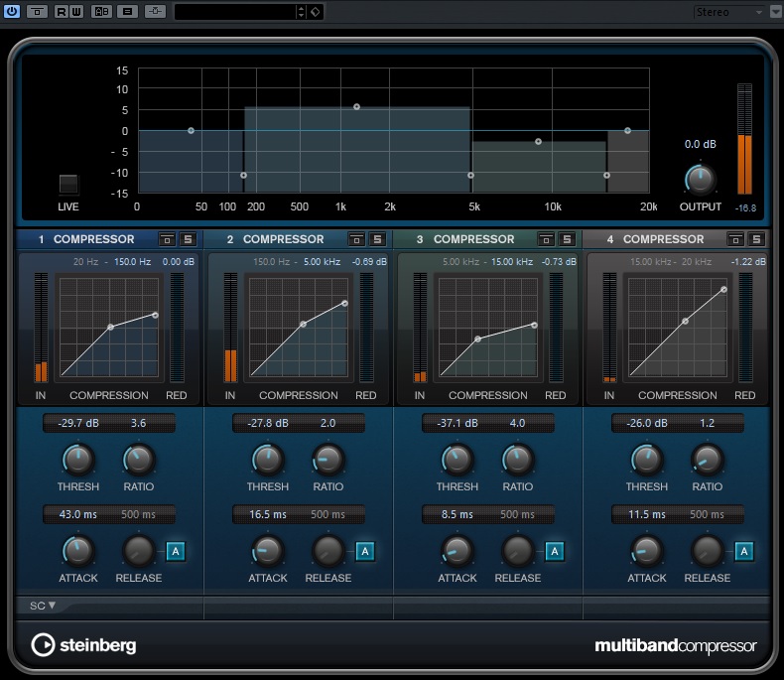Screen dimensions: 784x680
Task: Bypass compressor band 2
Action: (x=357, y=239)
